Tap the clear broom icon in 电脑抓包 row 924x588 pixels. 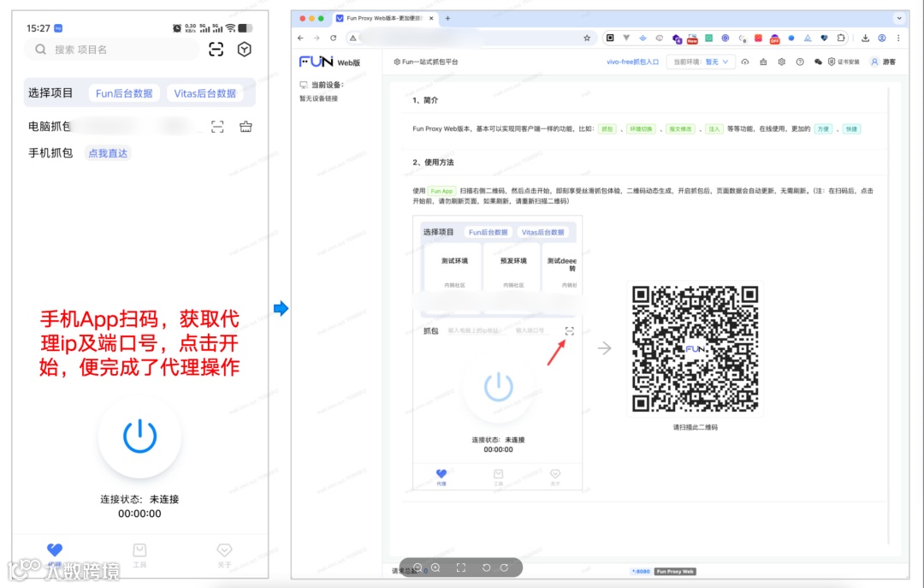pyautogui.click(x=246, y=126)
